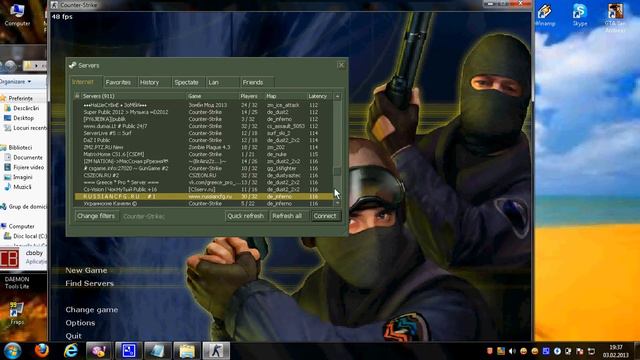
Task: Select the www.dumai.lt # Public 24/7 server
Action: [204, 126]
